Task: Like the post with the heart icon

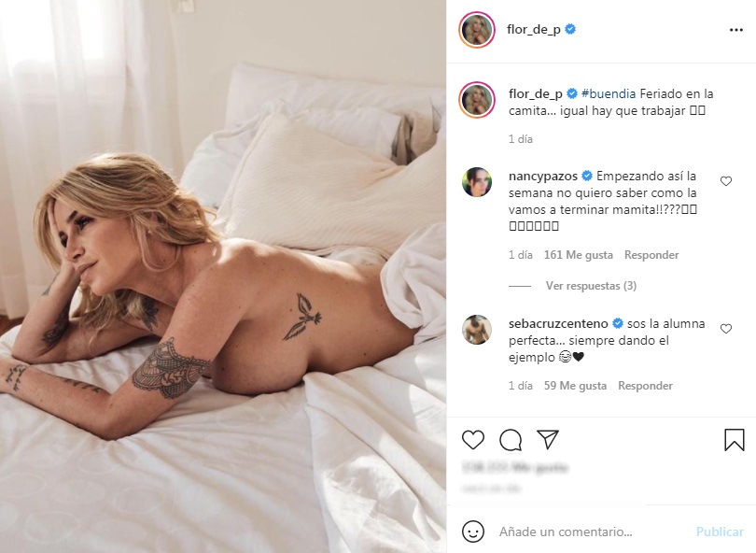Action: (x=473, y=440)
